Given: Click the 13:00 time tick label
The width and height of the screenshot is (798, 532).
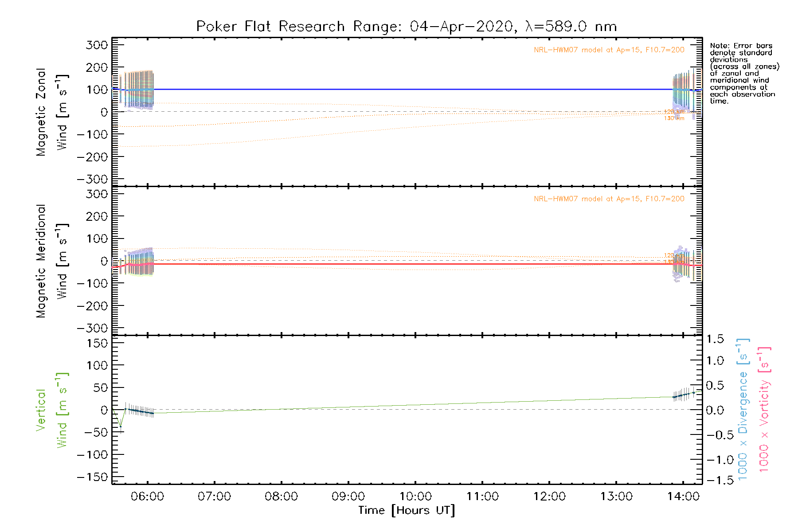Looking at the screenshot, I should click(616, 497).
